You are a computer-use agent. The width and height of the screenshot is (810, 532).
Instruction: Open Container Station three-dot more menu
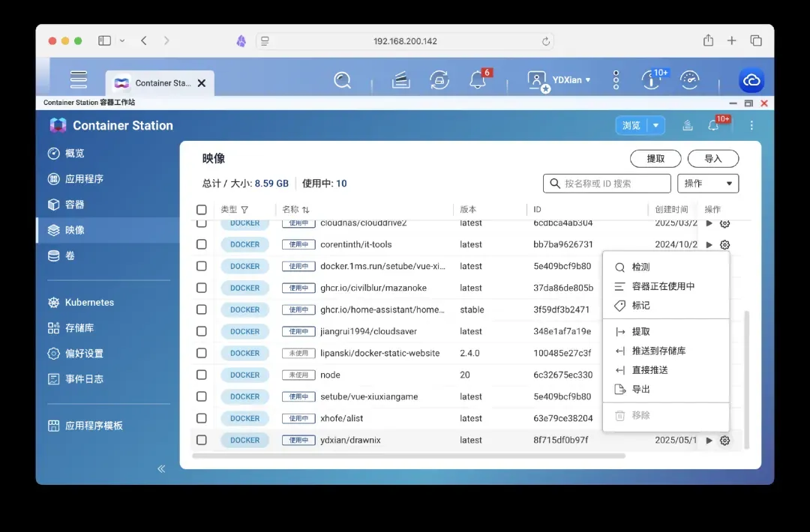(x=751, y=126)
